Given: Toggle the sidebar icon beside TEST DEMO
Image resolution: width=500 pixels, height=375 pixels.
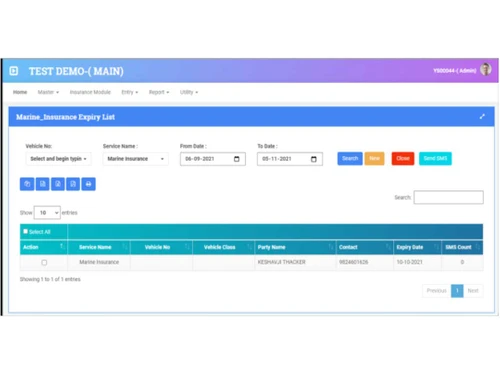Looking at the screenshot, I should (14, 71).
